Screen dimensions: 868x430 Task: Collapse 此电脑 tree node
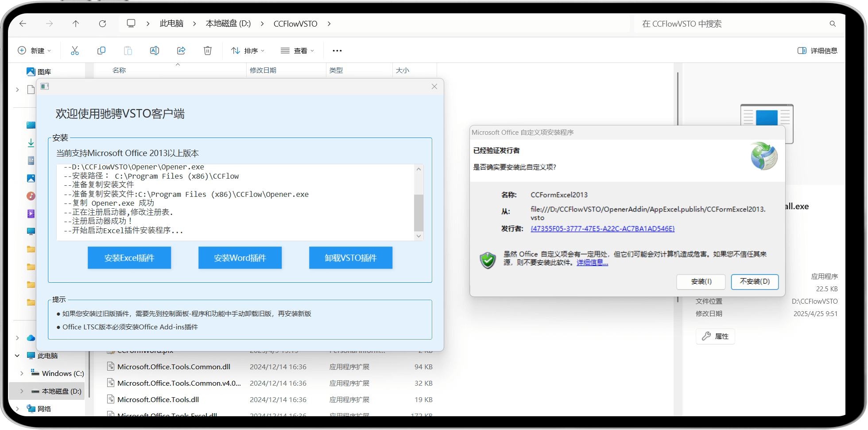coord(17,356)
